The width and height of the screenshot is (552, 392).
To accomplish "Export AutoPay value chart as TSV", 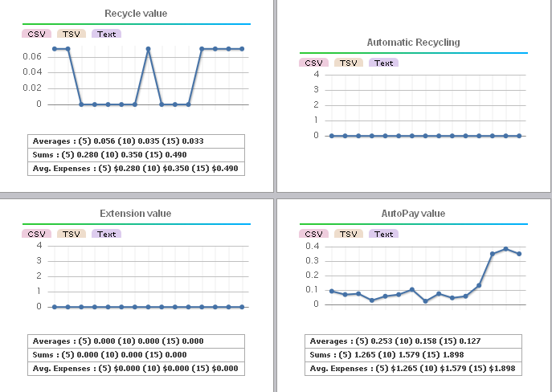I will 348,234.
